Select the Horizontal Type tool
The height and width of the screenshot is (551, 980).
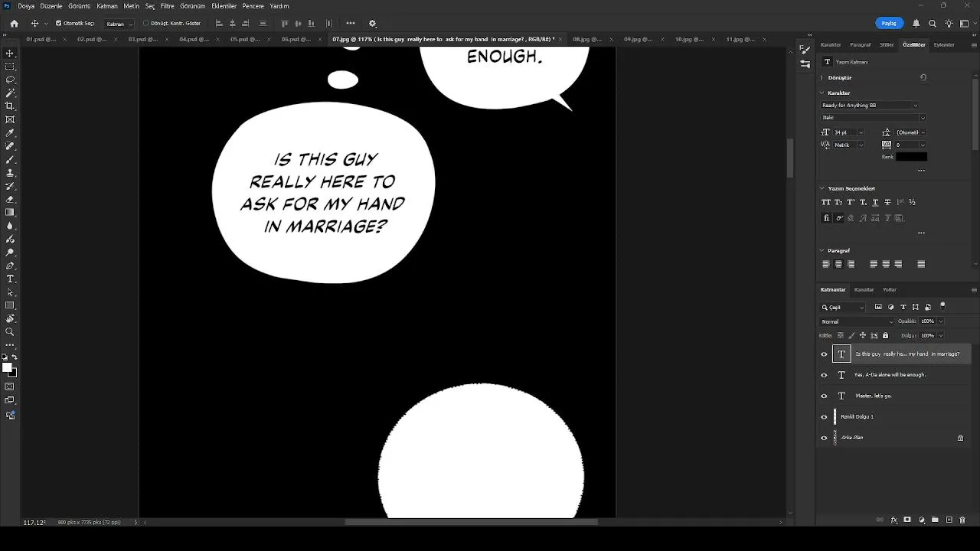click(10, 279)
